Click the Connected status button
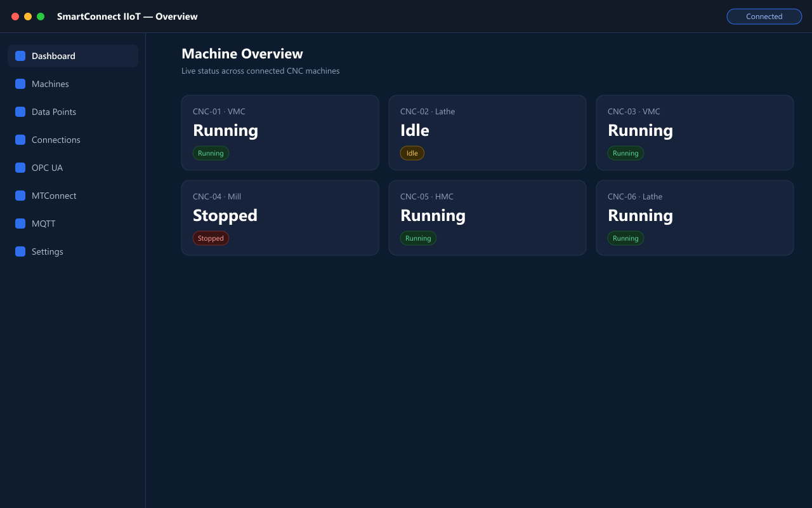This screenshot has height=508, width=812. pyautogui.click(x=764, y=17)
